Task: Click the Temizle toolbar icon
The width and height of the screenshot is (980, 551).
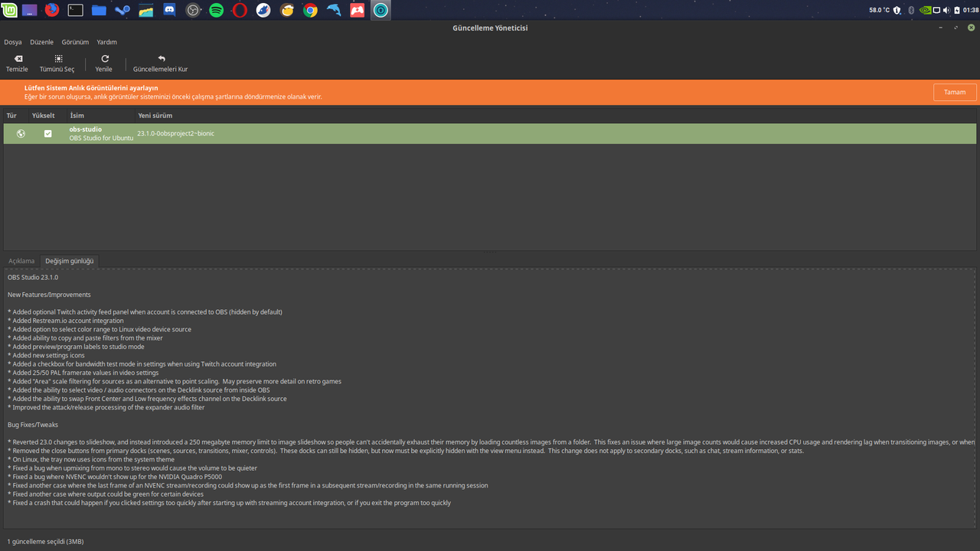Action: [x=18, y=59]
